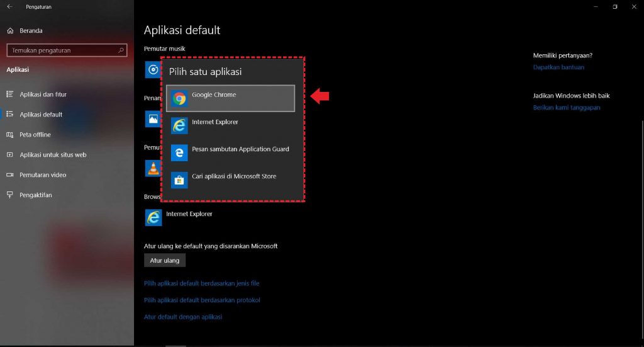Viewport: 644px width, 347px height.
Task: Pick Pesan sambutan Application Guard option
Action: pos(230,152)
